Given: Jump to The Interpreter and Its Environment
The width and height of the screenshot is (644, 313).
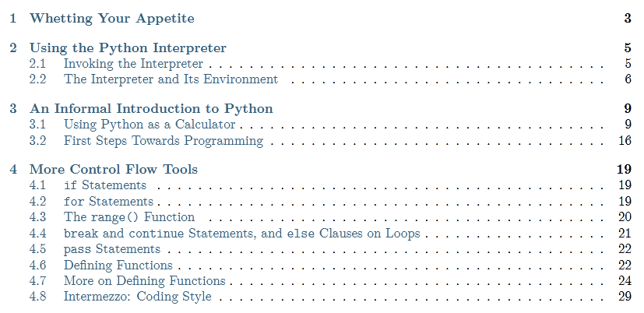Looking at the screenshot, I should point(171,79).
